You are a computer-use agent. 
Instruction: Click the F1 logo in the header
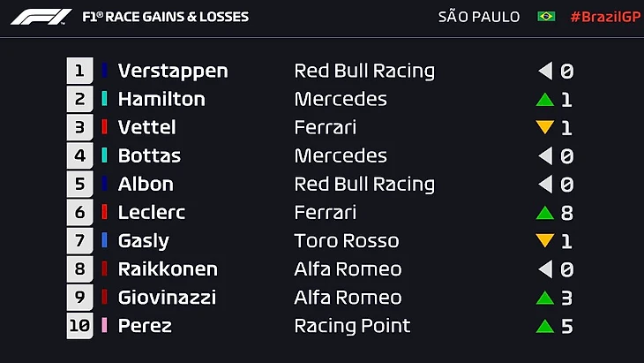pos(41,17)
